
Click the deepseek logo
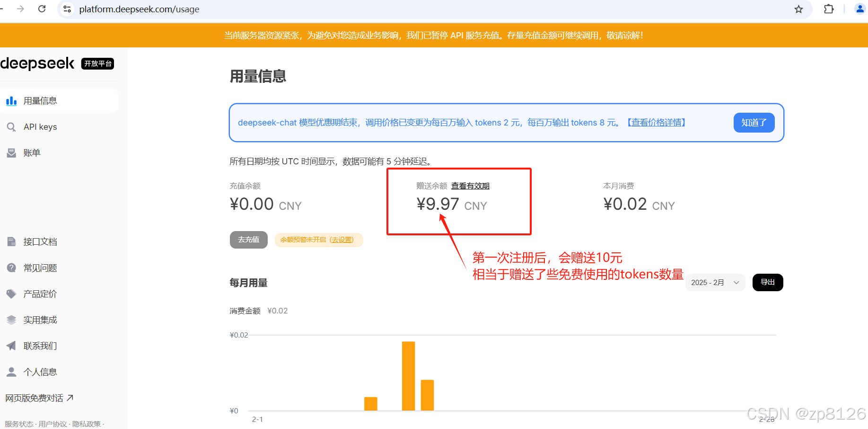click(37, 63)
